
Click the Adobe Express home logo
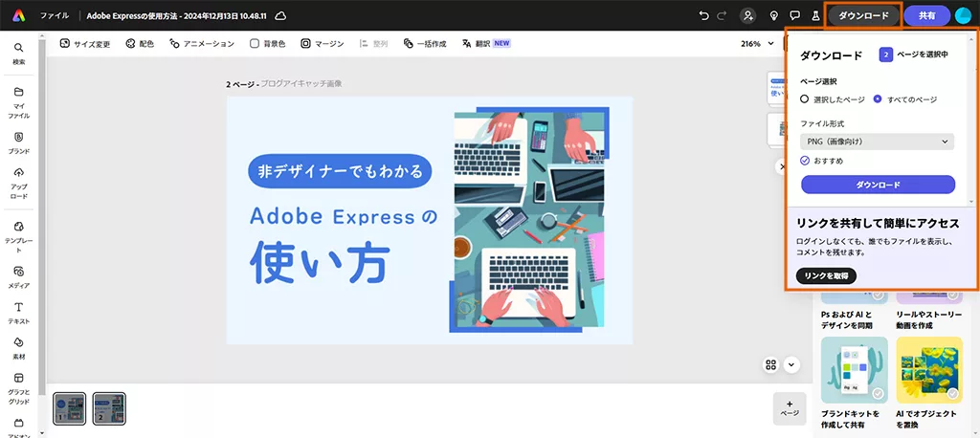tap(18, 15)
